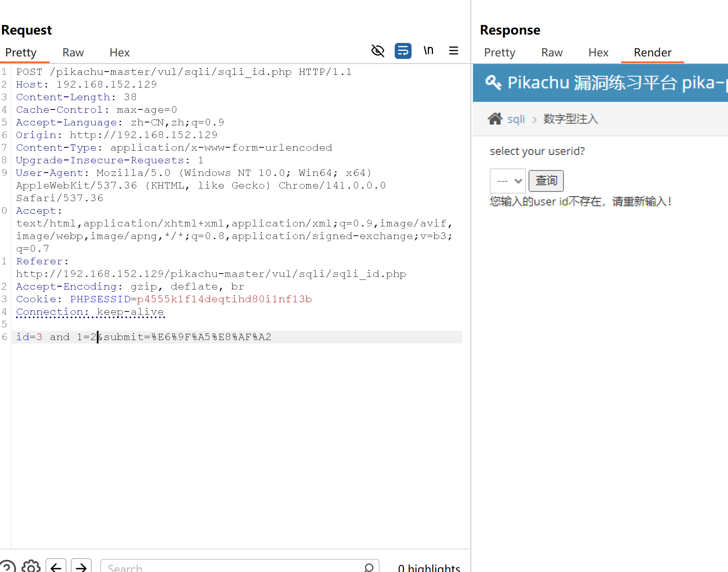Image resolution: width=728 pixels, height=572 pixels.
Task: Switch to the Request Hex tab
Action: 120,53
